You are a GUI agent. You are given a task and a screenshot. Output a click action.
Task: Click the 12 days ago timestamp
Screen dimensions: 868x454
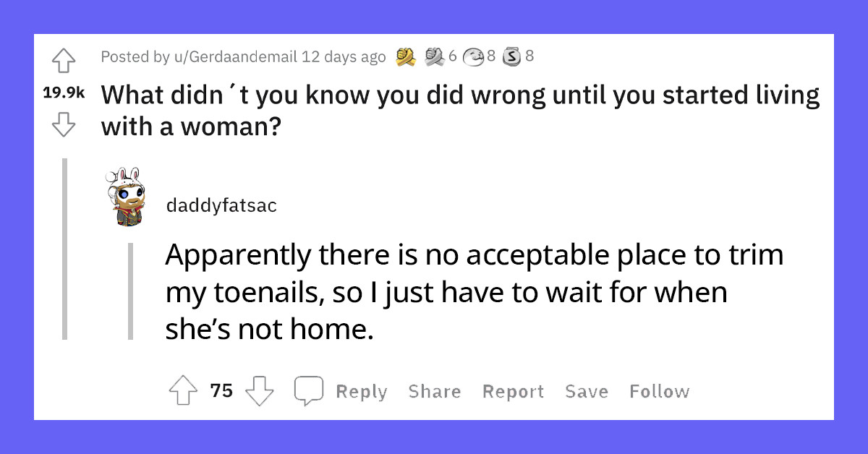tap(345, 56)
